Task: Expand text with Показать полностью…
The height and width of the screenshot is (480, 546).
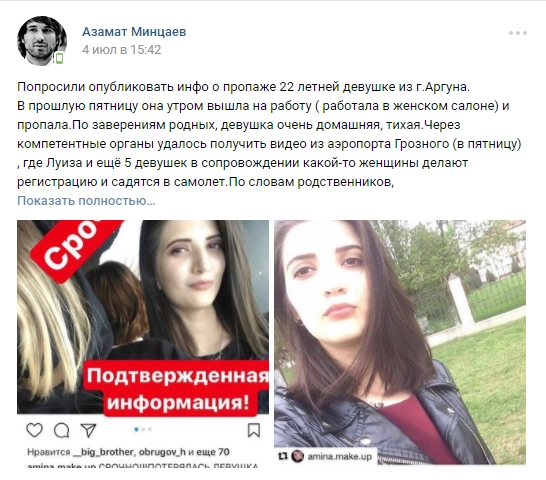Action: tap(86, 201)
